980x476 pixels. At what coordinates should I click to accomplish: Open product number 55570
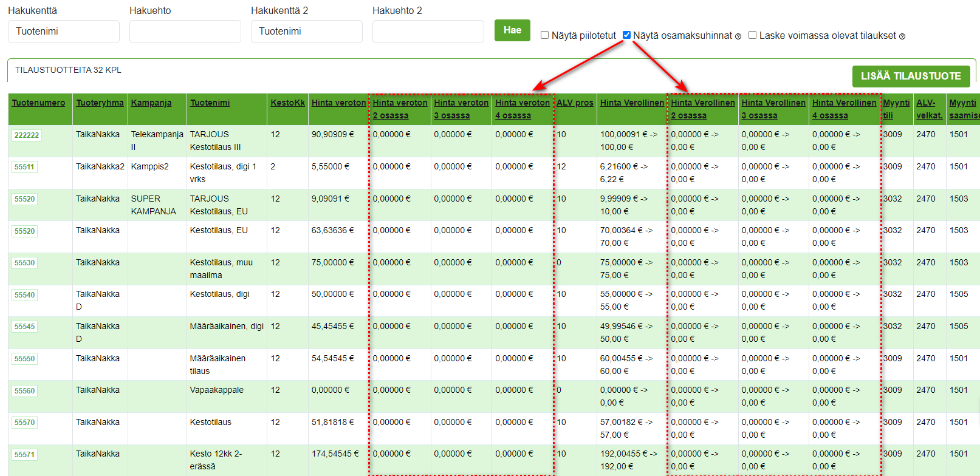pos(25,423)
